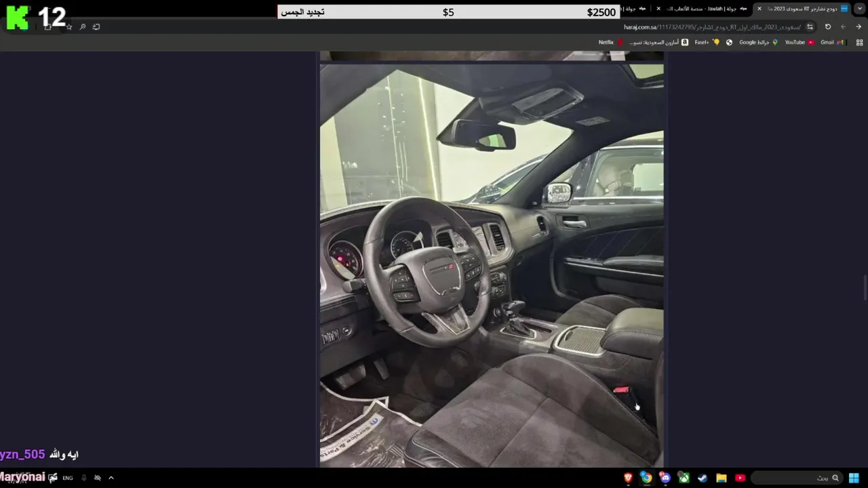Click the browser reload button
Image resolution: width=868 pixels, height=488 pixels.
pyautogui.click(x=828, y=27)
